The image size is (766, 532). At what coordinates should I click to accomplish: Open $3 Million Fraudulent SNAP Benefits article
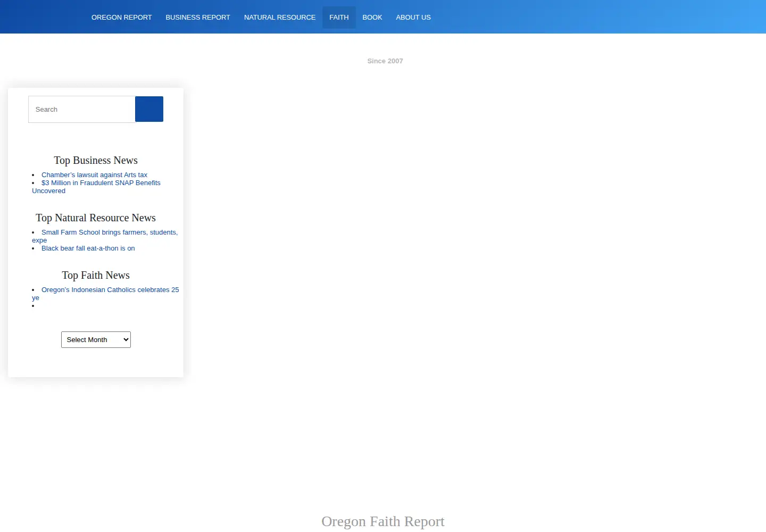point(96,187)
